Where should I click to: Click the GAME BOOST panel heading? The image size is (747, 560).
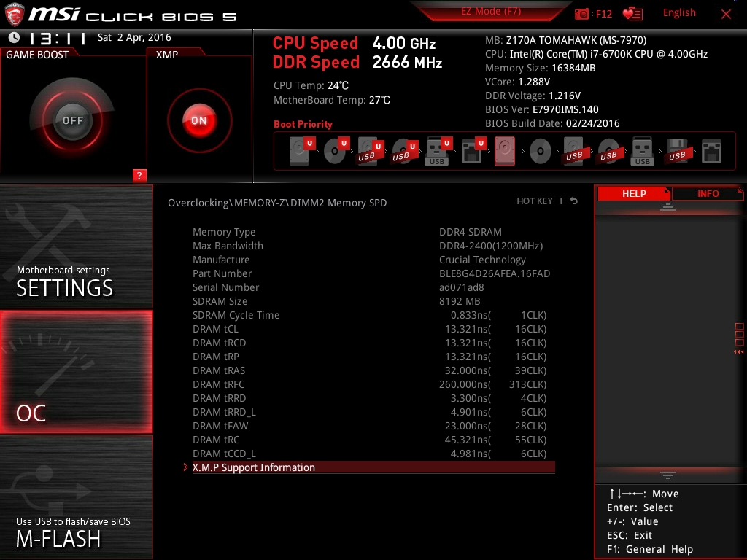[37, 55]
